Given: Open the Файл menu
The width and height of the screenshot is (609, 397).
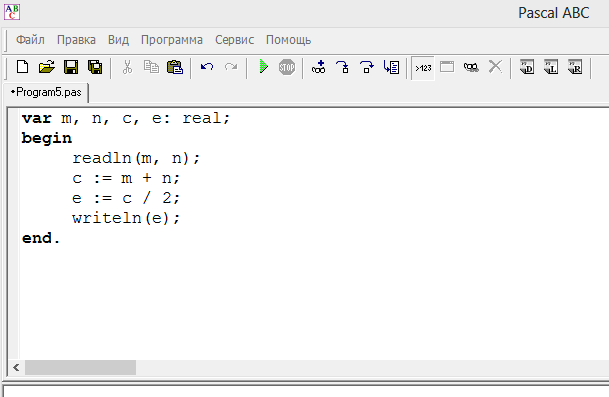Looking at the screenshot, I should (30, 40).
